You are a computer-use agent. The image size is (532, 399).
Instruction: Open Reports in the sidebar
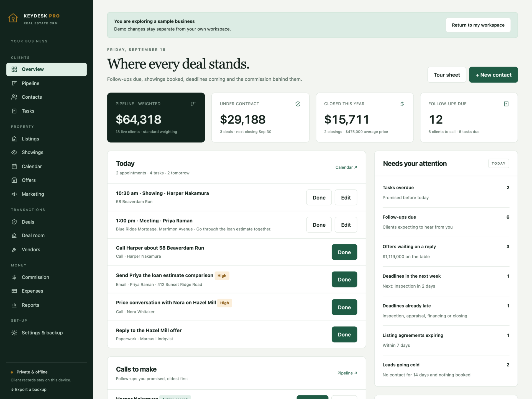[x=47, y=305]
